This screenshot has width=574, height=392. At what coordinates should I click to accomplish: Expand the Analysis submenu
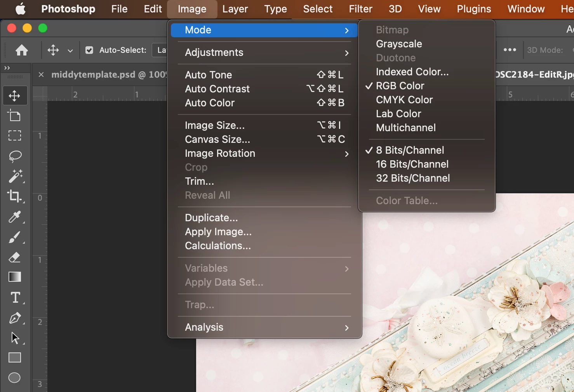264,328
